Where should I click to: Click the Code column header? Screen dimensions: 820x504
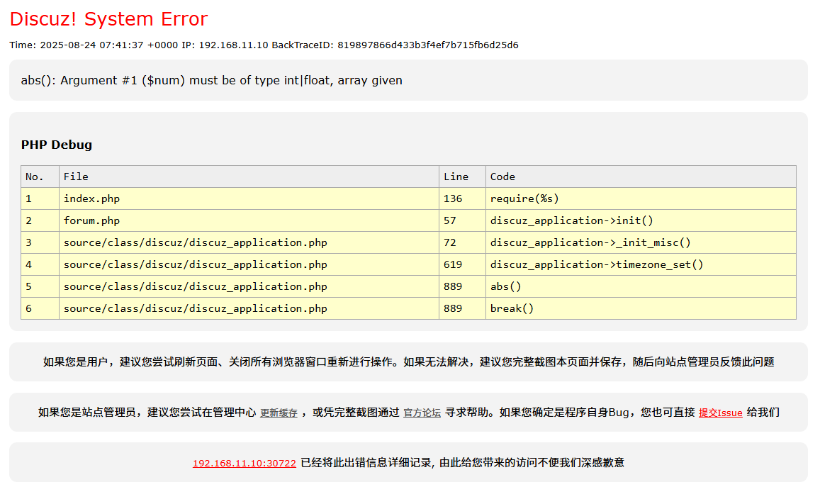641,177
